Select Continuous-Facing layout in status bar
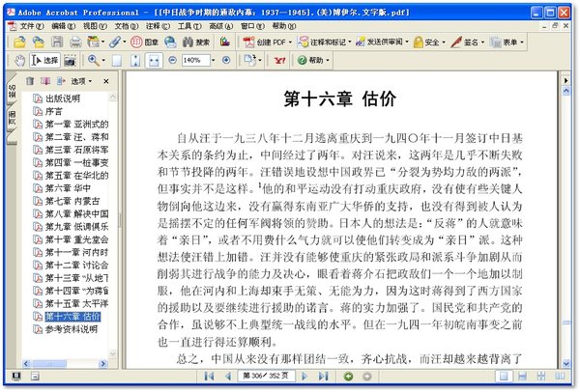580x392 pixels. tap(541, 377)
